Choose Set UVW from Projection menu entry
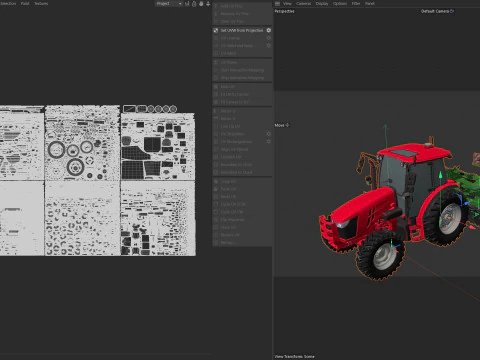 pyautogui.click(x=242, y=30)
